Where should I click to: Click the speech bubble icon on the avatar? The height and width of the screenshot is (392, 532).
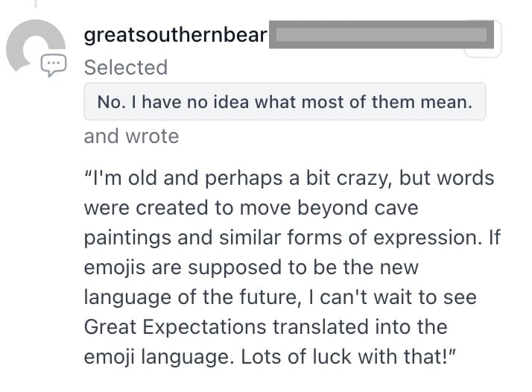54,65
